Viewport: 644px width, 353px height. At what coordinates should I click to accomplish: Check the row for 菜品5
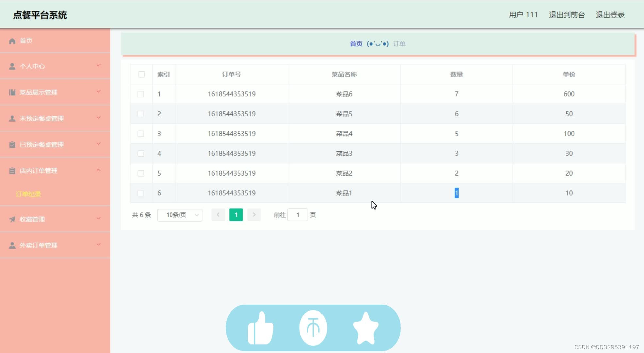pos(141,114)
